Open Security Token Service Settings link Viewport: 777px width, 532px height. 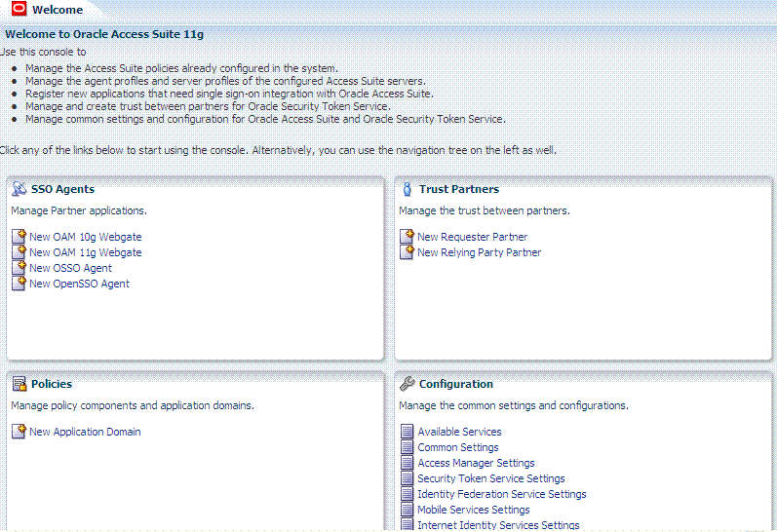[x=491, y=478]
